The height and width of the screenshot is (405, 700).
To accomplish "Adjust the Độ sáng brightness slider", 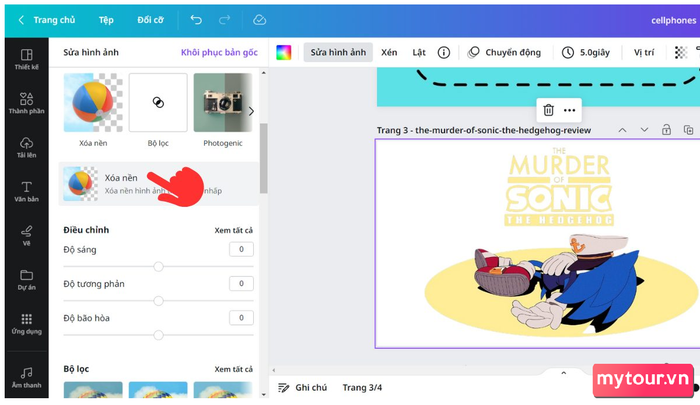I will 158,267.
